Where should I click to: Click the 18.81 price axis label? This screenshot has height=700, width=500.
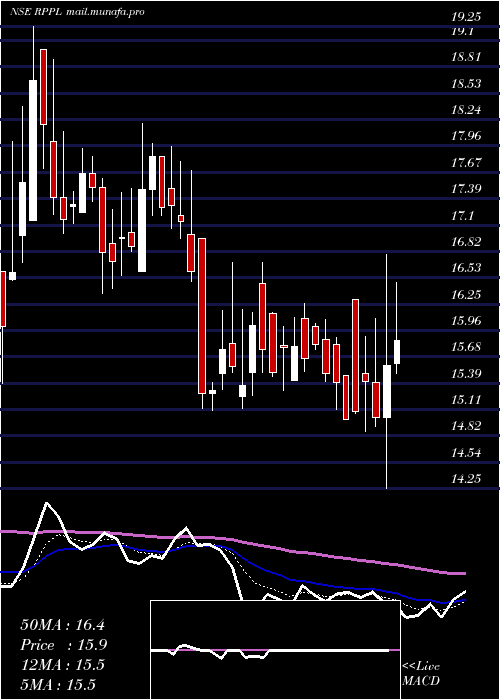pos(466,57)
